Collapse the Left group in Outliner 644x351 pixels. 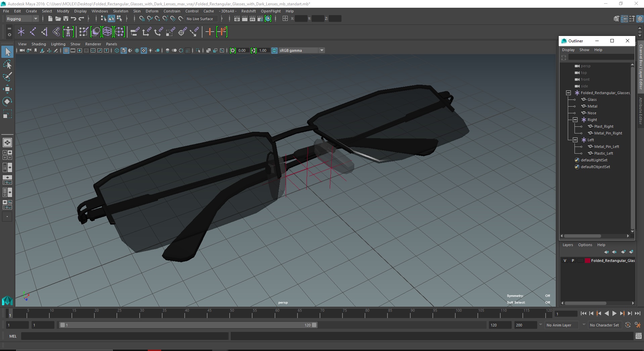coord(575,140)
